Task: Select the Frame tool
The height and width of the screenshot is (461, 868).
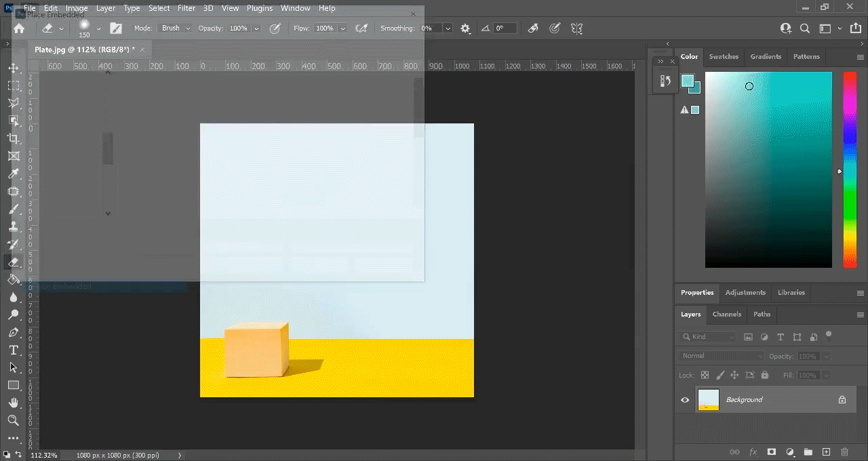Action: tap(14, 156)
